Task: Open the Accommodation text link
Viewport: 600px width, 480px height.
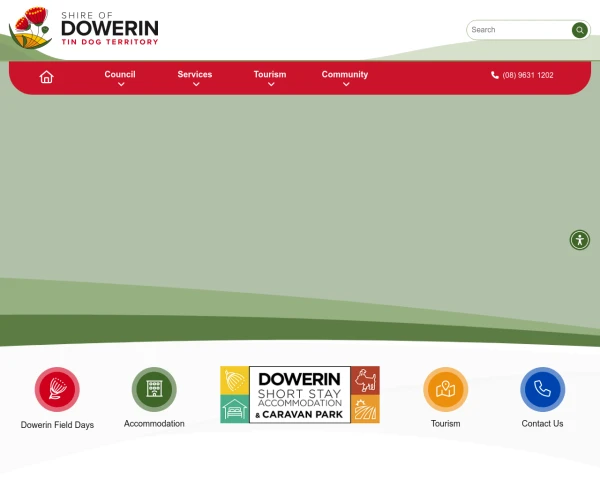Action: pos(154,423)
